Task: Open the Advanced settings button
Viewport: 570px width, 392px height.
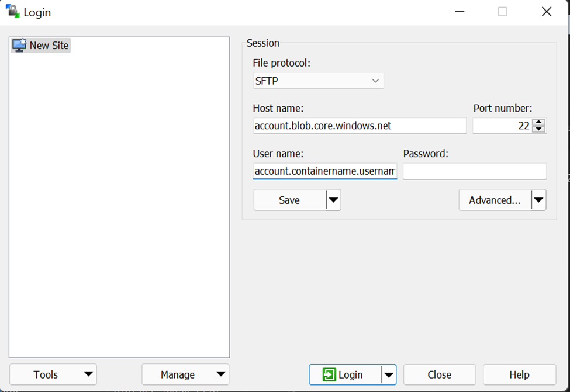Action: coord(495,200)
